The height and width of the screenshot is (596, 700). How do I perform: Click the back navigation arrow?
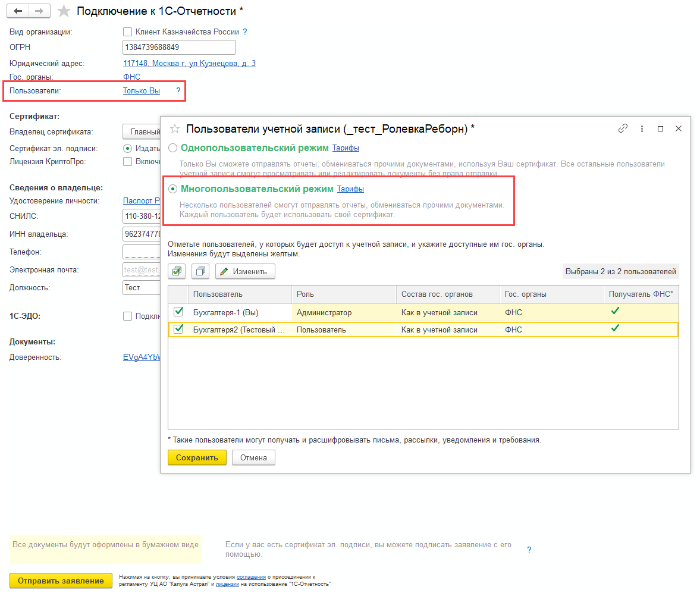(18, 11)
